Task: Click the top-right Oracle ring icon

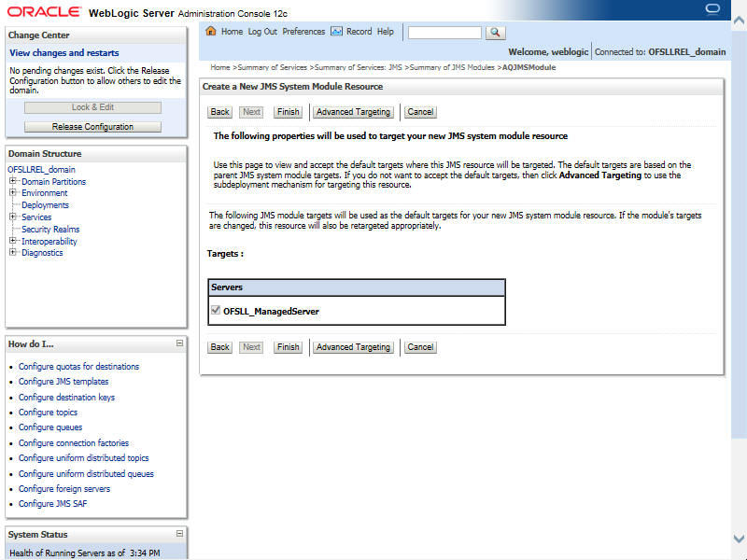Action: 712,9
